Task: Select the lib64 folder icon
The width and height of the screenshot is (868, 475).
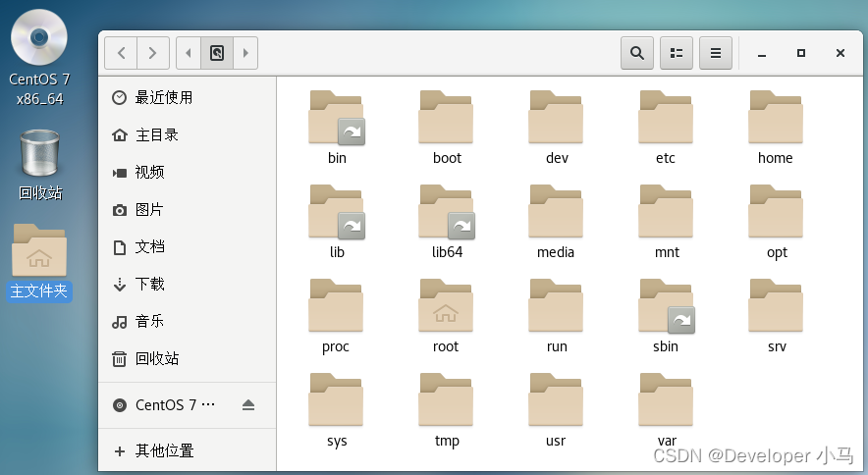Action: click(446, 212)
